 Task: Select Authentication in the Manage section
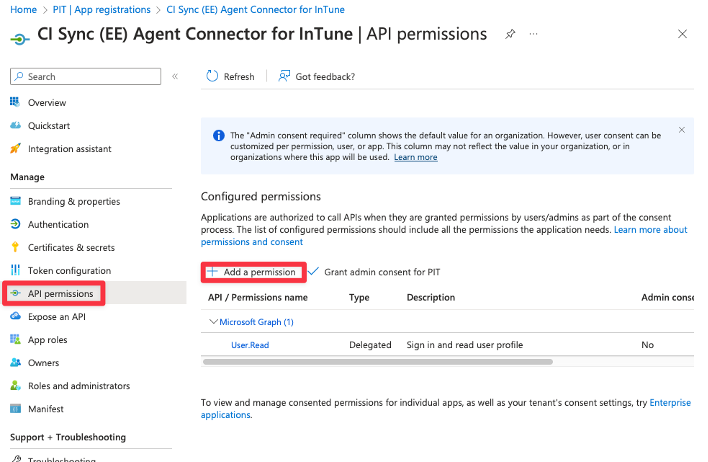[x=58, y=224]
